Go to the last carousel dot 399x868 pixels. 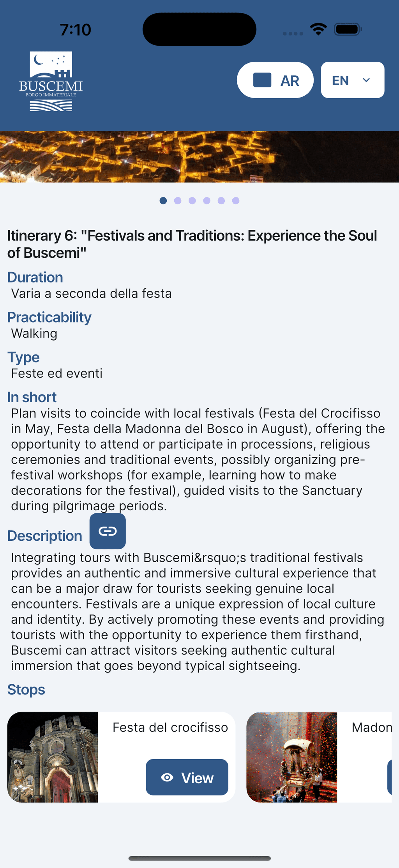(236, 201)
